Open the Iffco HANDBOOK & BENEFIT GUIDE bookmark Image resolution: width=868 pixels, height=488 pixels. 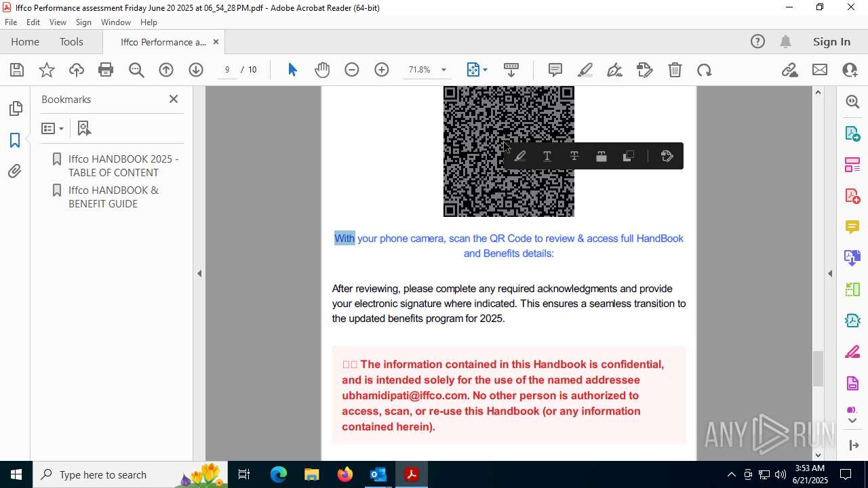click(x=113, y=197)
